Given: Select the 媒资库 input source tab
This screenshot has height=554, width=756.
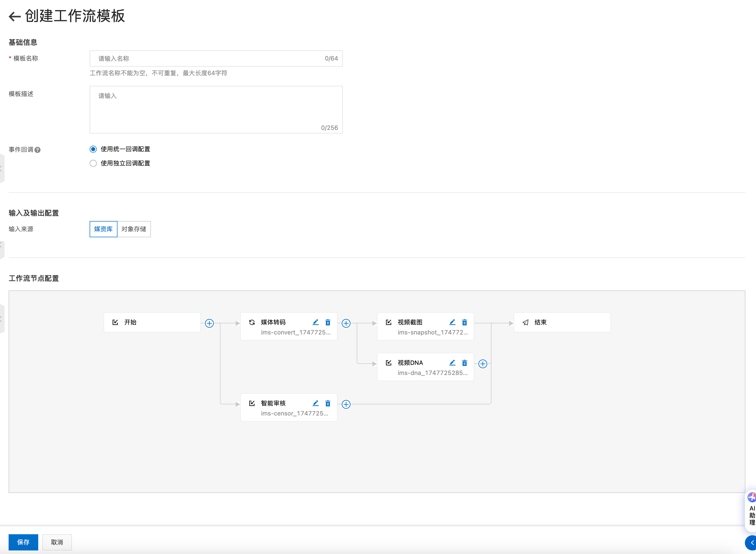Looking at the screenshot, I should click(103, 229).
